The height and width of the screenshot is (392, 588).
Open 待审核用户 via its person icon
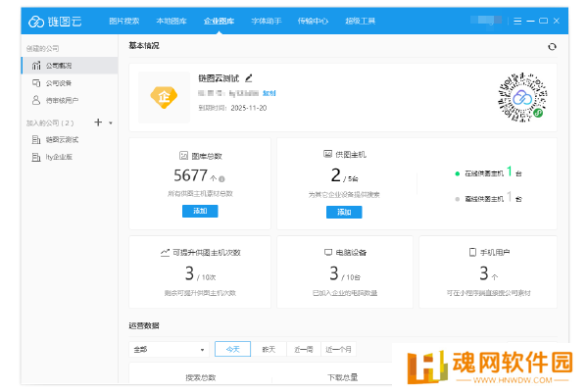tap(36, 100)
